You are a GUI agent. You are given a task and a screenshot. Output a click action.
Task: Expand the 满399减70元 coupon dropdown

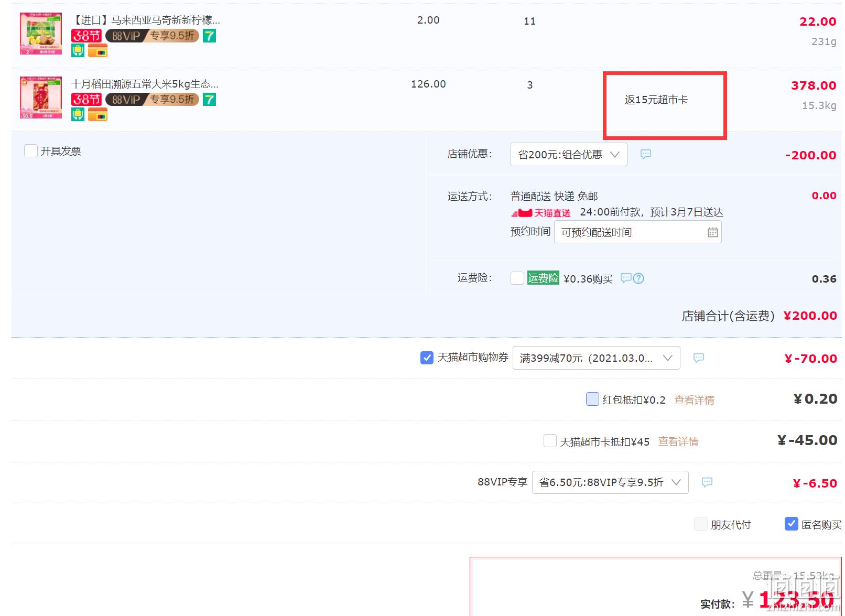[x=597, y=358]
